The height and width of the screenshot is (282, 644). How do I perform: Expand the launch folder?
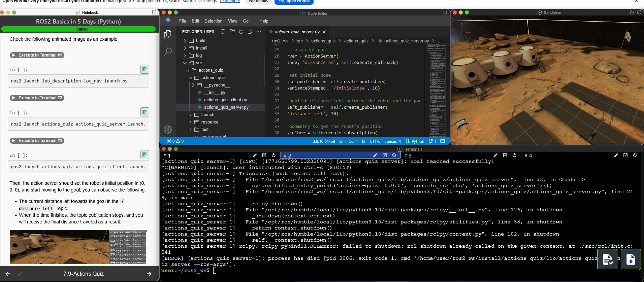point(207,115)
